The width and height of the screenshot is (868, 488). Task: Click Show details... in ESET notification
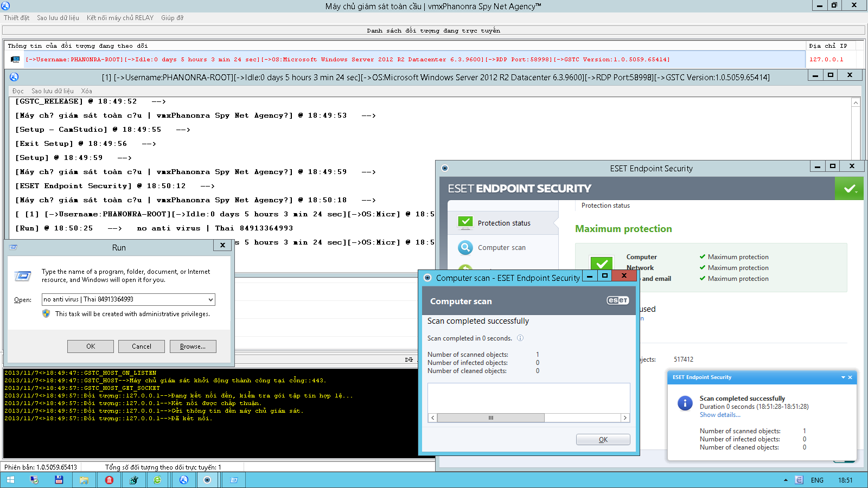click(720, 415)
